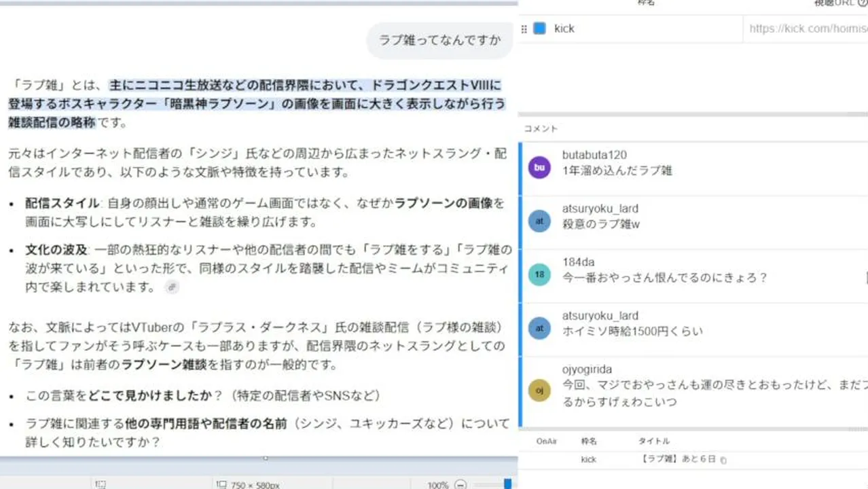
Task: Click username butabuta120
Action: click(x=594, y=155)
